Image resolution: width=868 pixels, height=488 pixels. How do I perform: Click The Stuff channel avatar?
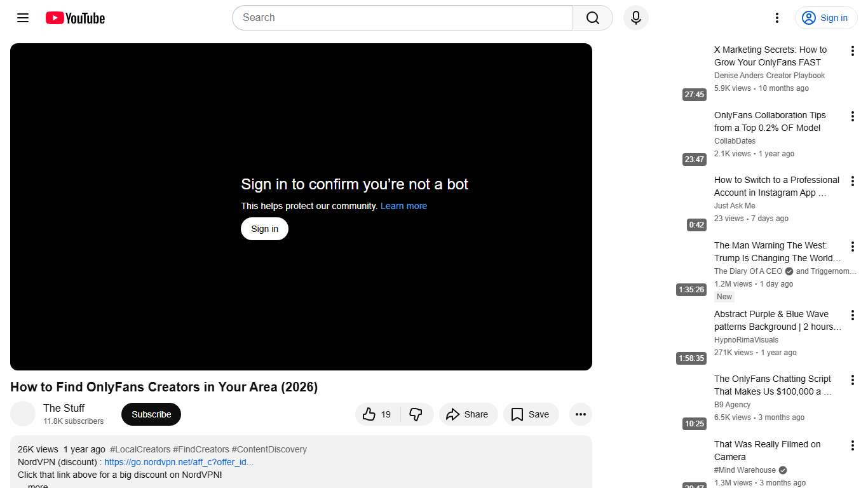click(x=23, y=414)
